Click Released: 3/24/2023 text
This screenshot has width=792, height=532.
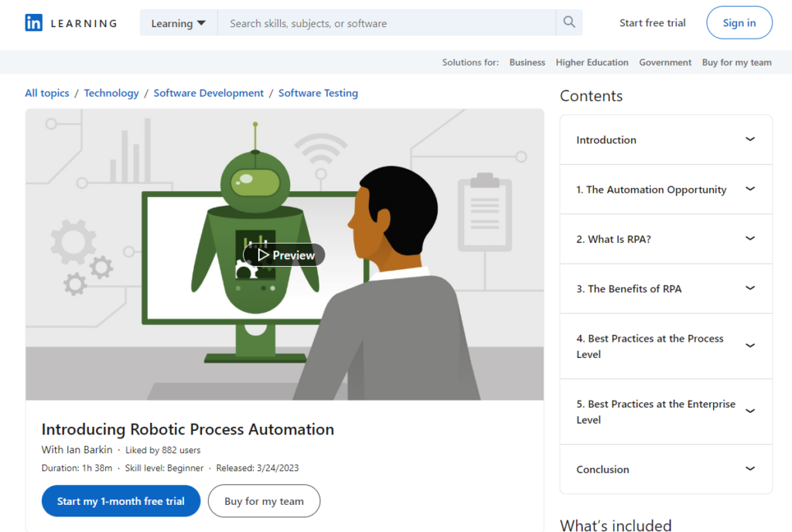point(257,468)
